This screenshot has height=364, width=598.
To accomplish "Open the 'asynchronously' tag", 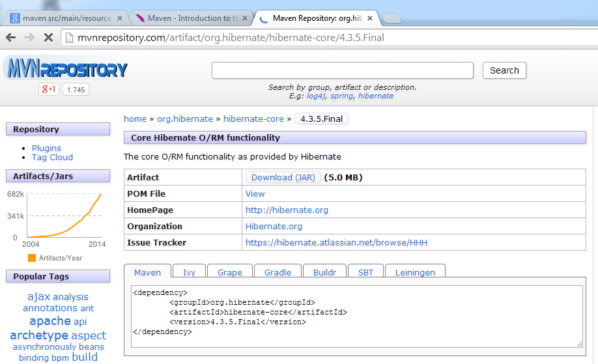I will (x=45, y=347).
